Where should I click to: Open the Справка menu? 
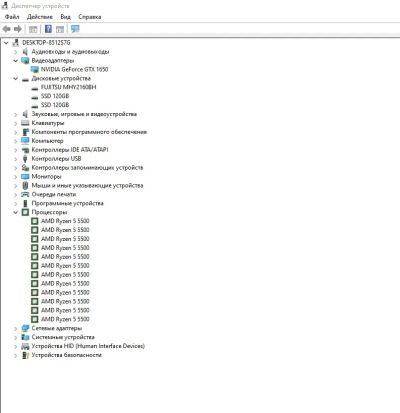click(90, 17)
